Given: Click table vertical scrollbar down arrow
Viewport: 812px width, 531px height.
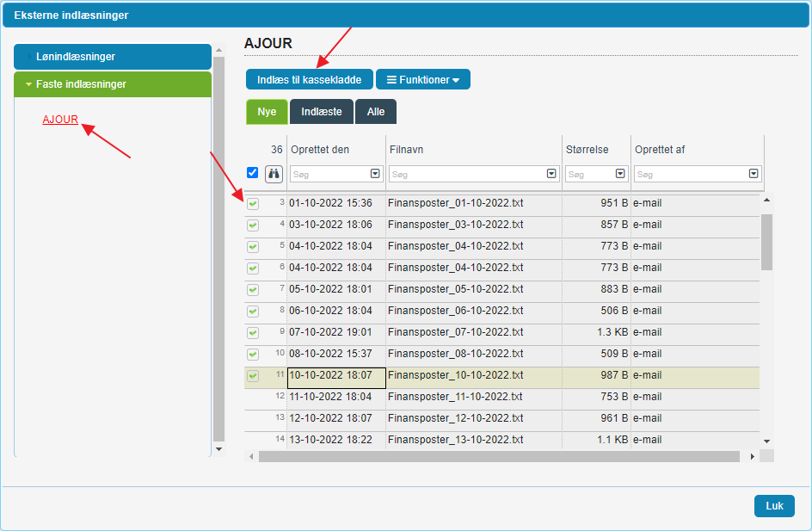Looking at the screenshot, I should point(767,441).
